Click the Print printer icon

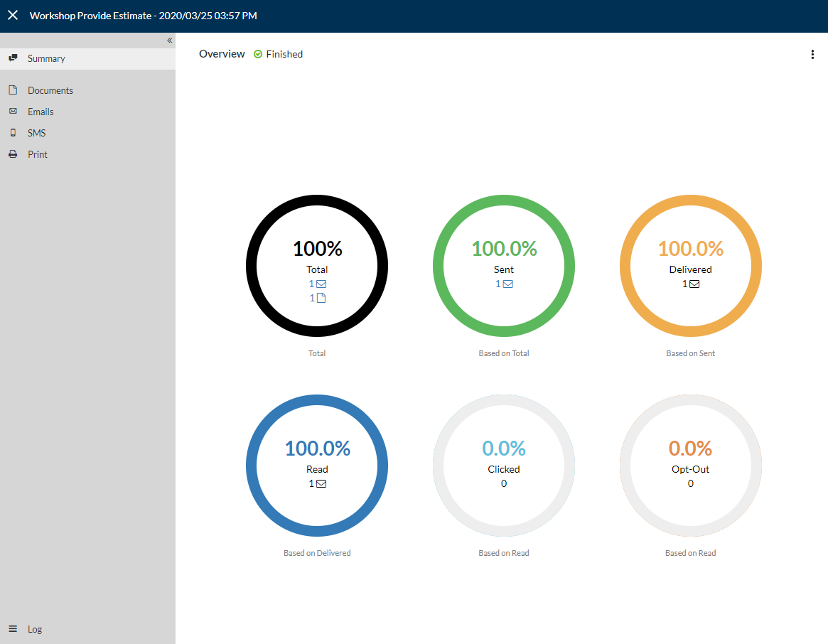tap(14, 154)
